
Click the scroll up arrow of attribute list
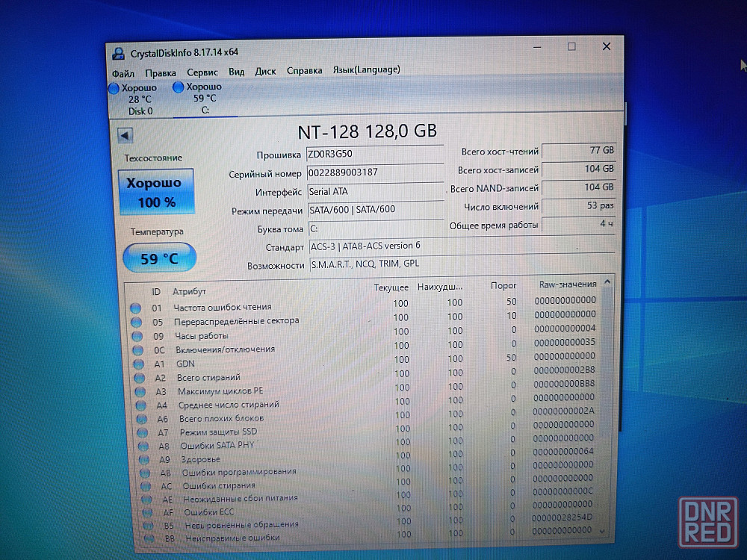tap(607, 282)
